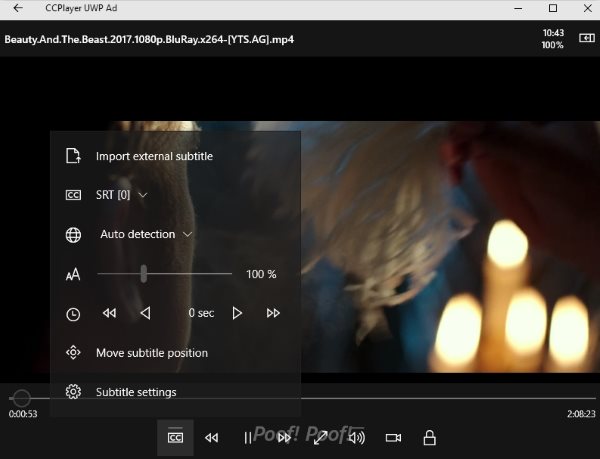The image size is (600, 459).
Task: Lock the screen with padlock icon
Action: 429,438
